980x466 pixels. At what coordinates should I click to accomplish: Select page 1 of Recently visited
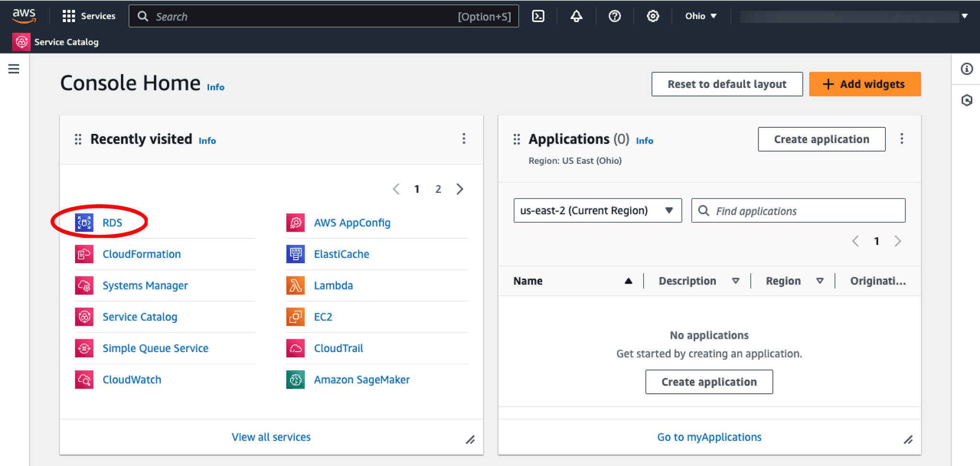click(x=417, y=189)
